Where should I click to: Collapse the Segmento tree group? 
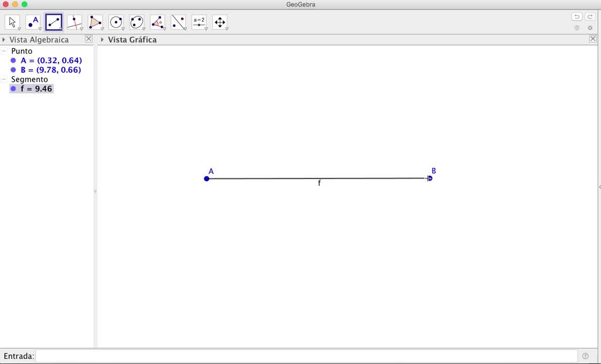[x=4, y=79]
